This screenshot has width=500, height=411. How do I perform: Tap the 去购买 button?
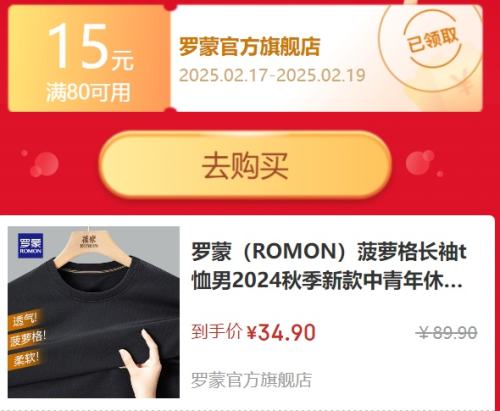pos(245,165)
